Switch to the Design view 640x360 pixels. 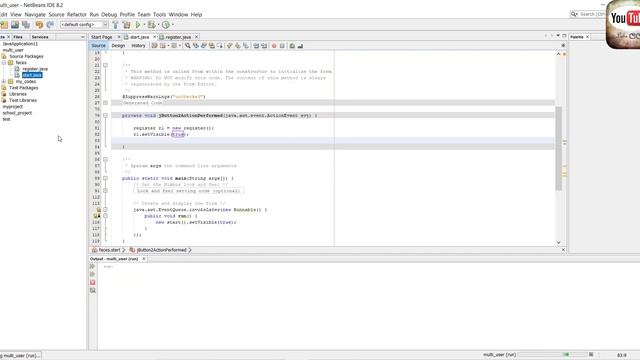click(118, 46)
